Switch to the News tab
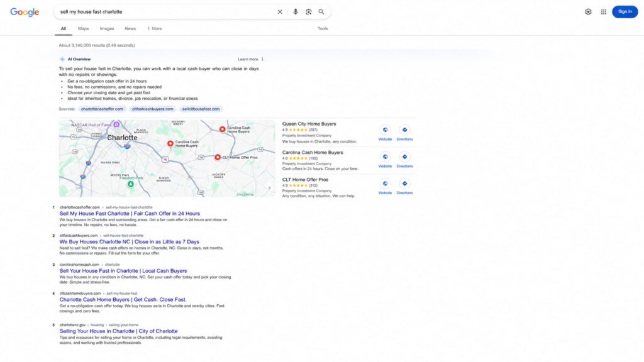 130,29
